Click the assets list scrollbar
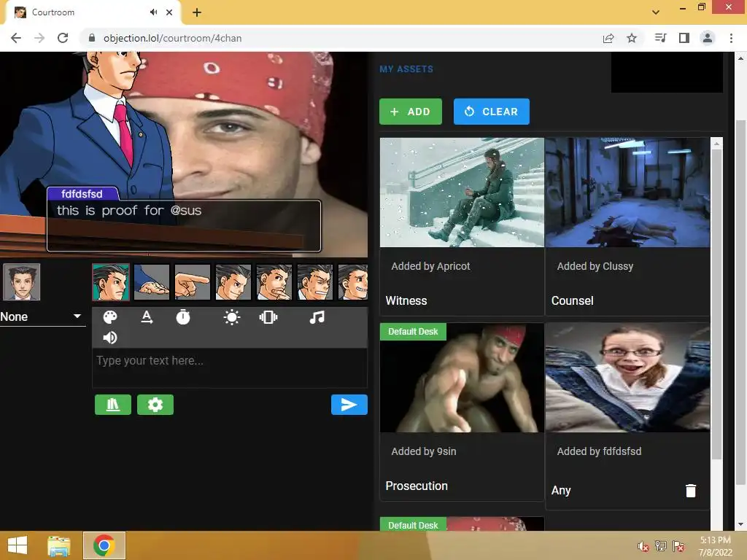This screenshot has height=560, width=747. click(x=716, y=305)
